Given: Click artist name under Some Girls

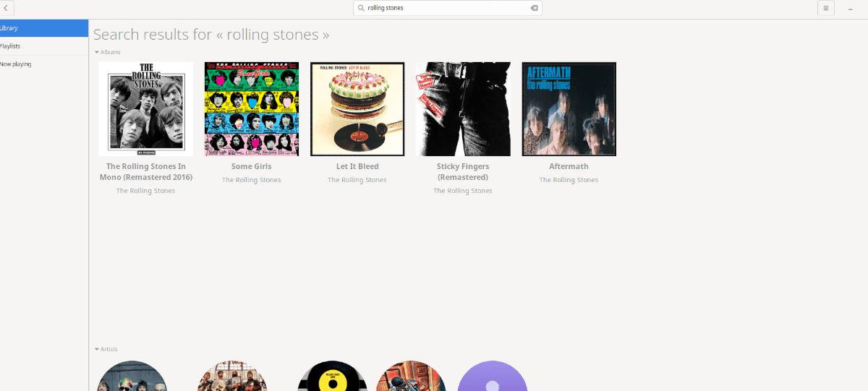Looking at the screenshot, I should click(x=252, y=180).
